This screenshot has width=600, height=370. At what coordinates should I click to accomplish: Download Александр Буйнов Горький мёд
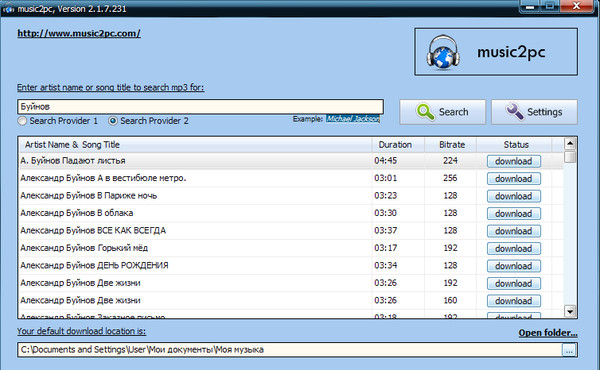pyautogui.click(x=514, y=249)
